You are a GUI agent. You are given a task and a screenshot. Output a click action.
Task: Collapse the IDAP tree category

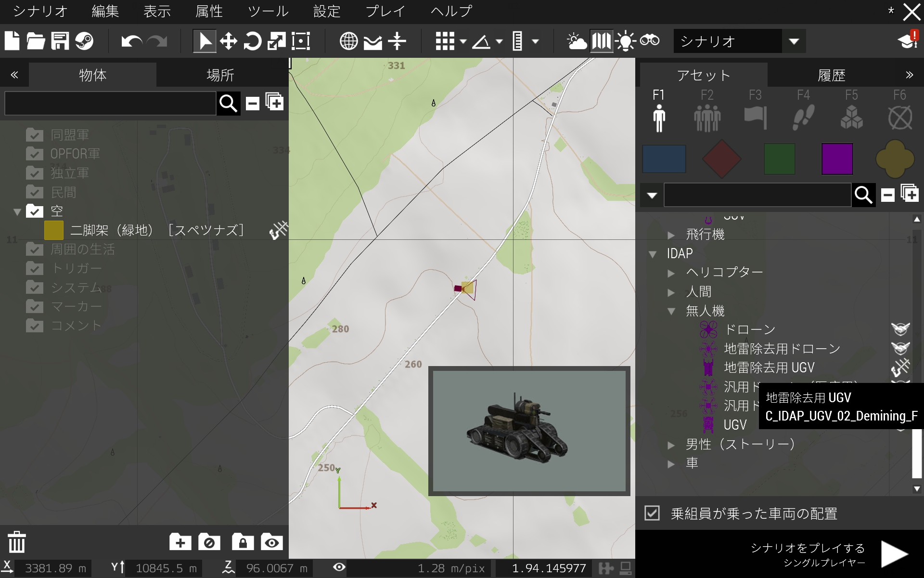653,254
